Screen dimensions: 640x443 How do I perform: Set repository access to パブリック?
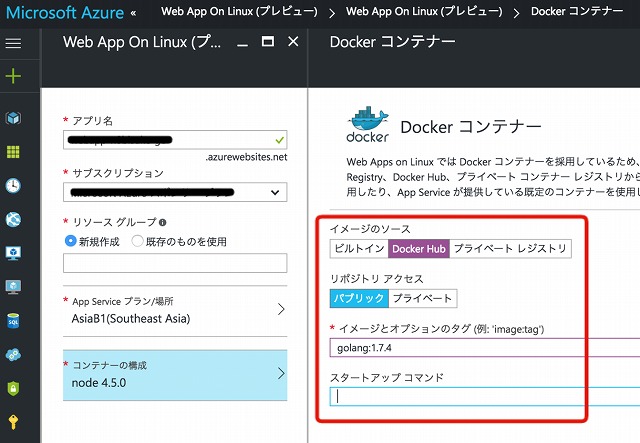(x=359, y=298)
